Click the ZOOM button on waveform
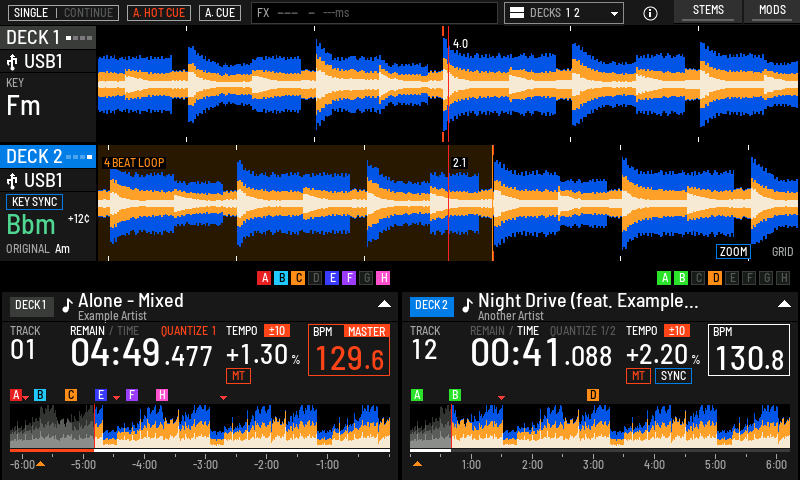800x480 pixels. point(734,251)
